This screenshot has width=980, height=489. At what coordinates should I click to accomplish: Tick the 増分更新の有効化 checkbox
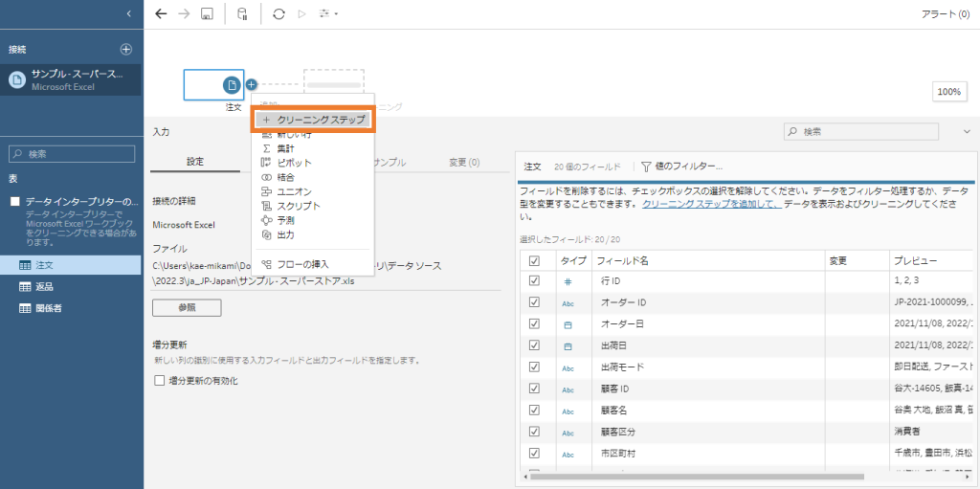160,380
